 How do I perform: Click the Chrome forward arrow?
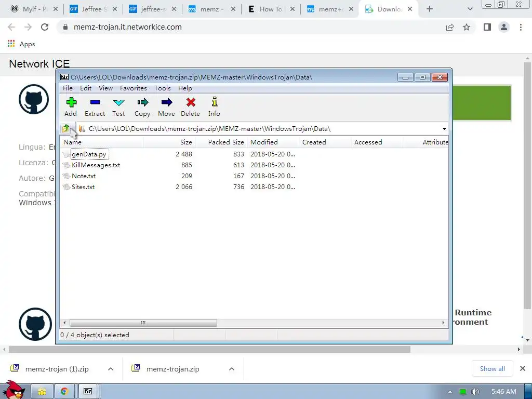point(28,27)
